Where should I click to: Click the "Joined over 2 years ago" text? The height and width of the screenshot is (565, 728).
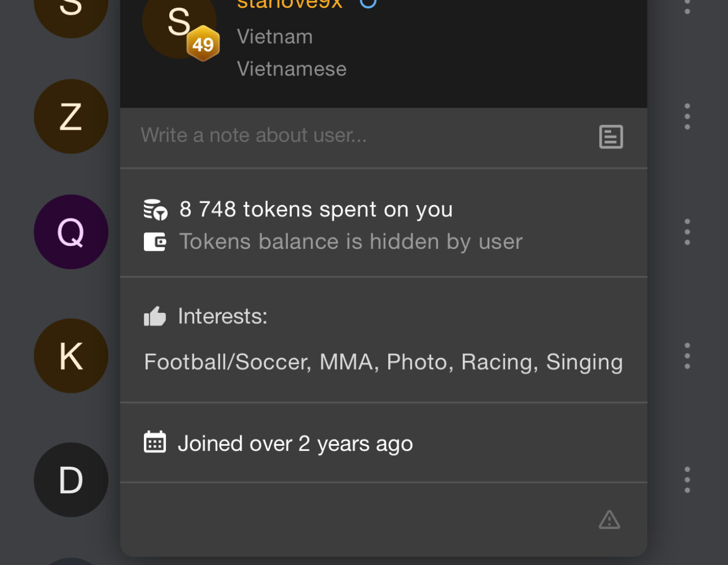tap(295, 444)
